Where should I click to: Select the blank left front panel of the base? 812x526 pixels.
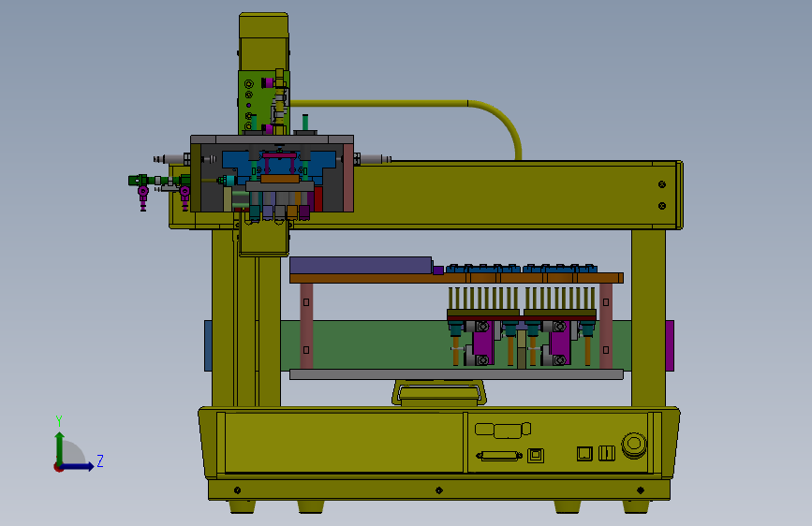point(344,442)
